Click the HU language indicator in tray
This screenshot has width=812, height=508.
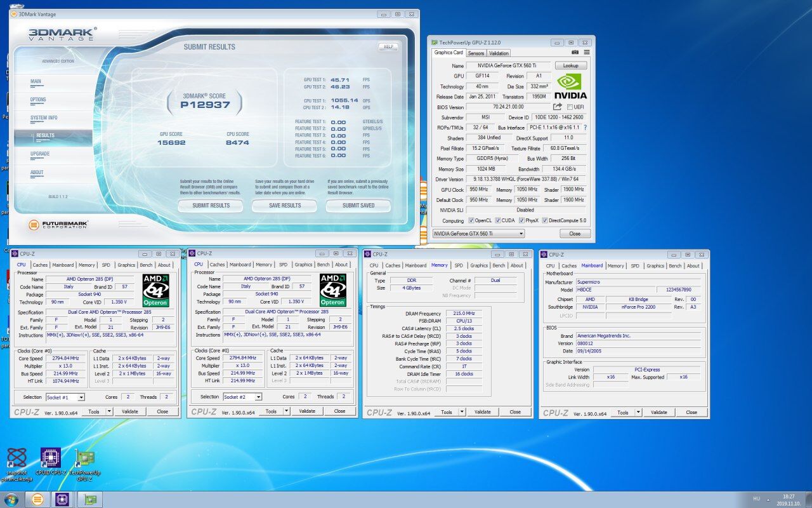coord(756,498)
